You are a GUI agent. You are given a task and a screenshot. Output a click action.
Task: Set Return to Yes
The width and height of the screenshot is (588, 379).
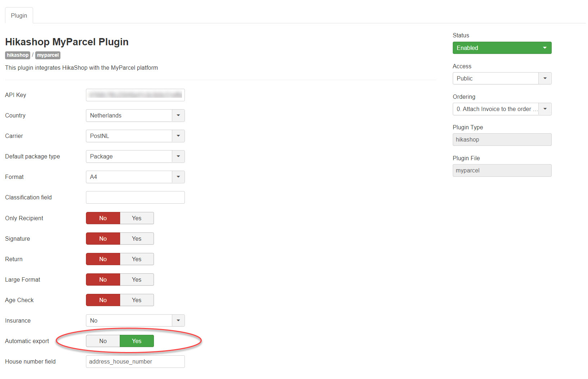coord(137,259)
